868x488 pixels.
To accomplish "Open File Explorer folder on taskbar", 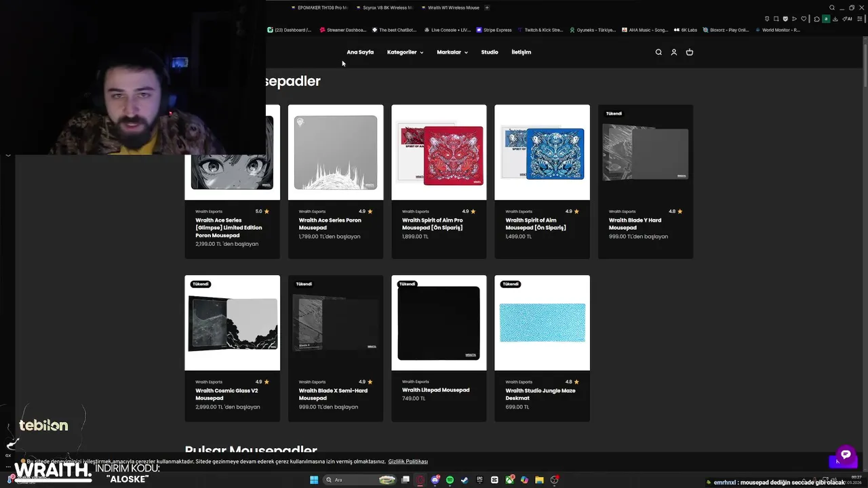I will [x=539, y=480].
